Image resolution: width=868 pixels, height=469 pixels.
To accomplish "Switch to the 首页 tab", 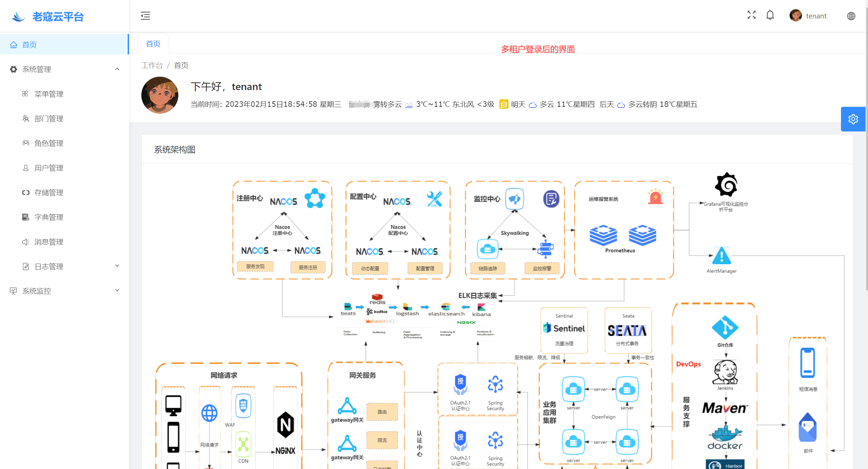I will pos(153,44).
